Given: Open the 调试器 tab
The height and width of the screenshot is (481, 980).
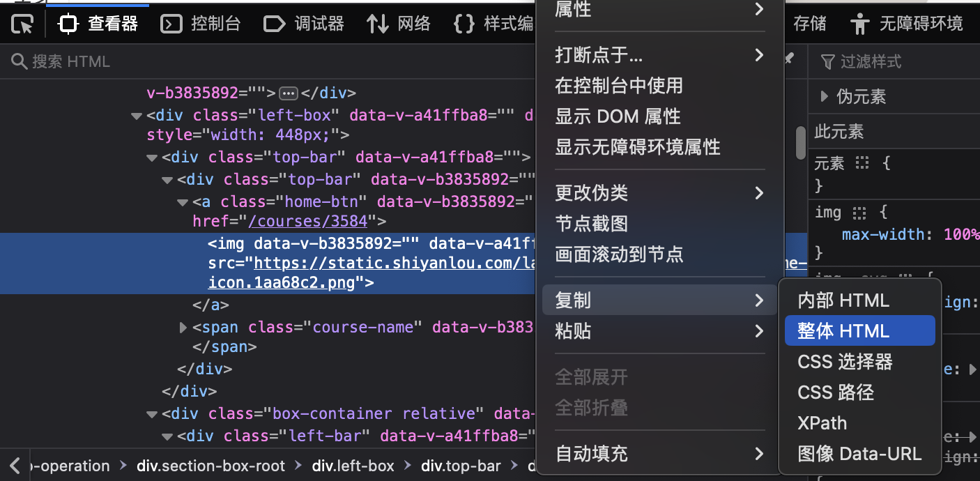Looking at the screenshot, I should pyautogui.click(x=304, y=24).
